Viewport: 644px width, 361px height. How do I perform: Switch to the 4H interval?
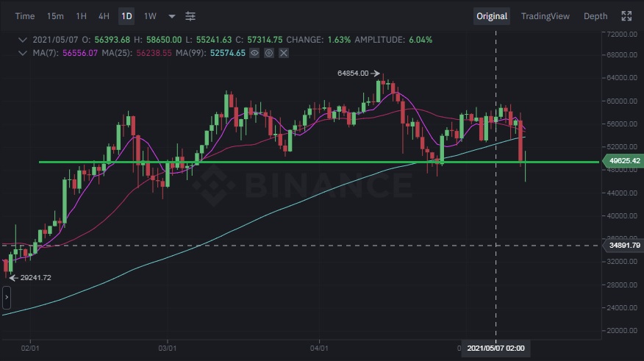point(104,16)
